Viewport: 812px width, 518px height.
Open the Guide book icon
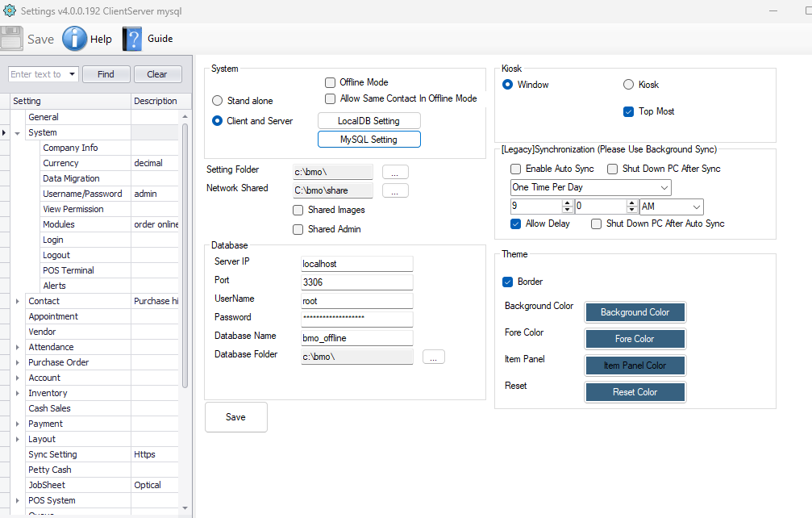pos(132,39)
